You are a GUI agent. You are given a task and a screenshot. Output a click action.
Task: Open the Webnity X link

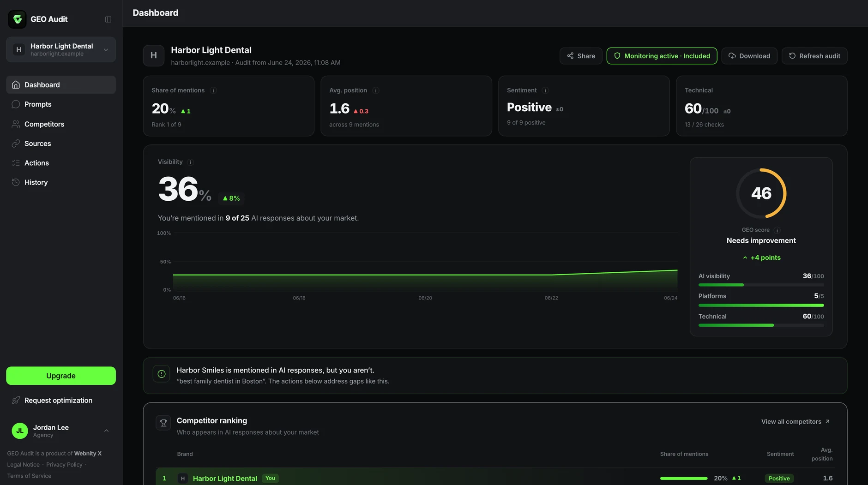[88, 454]
